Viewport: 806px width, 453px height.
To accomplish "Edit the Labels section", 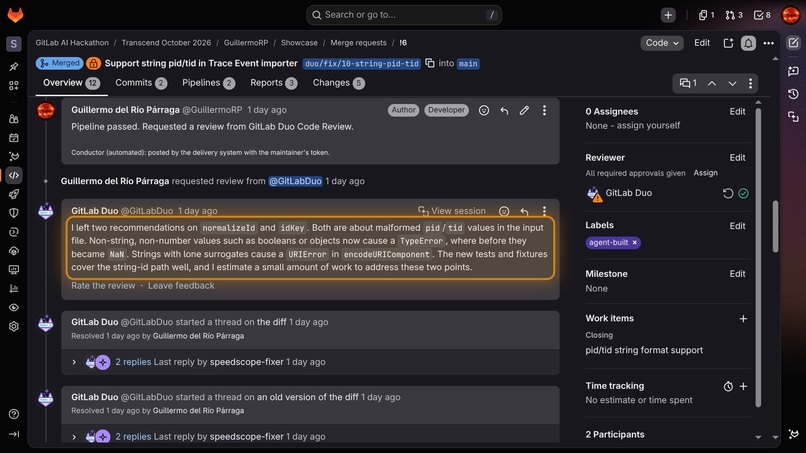I will (x=737, y=226).
